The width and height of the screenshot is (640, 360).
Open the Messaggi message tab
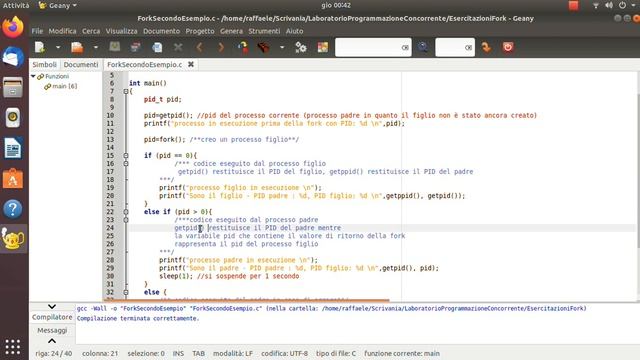click(x=52, y=330)
